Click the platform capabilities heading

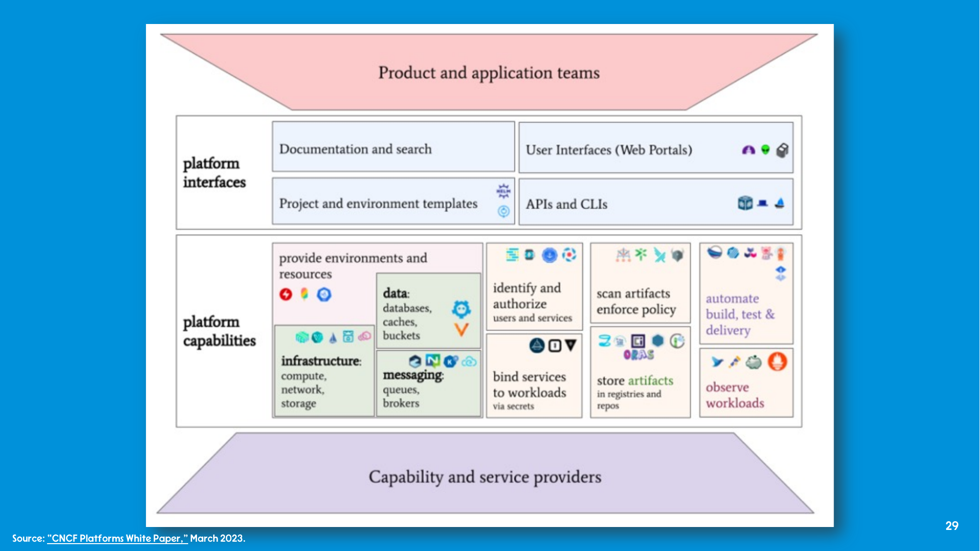(220, 332)
